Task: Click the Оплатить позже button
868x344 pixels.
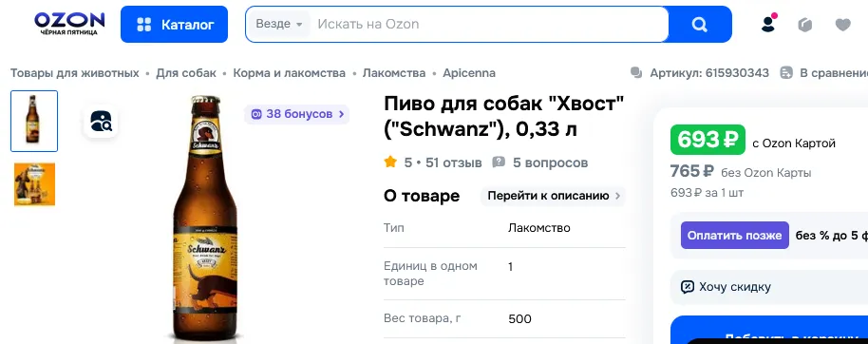Action: (x=735, y=235)
